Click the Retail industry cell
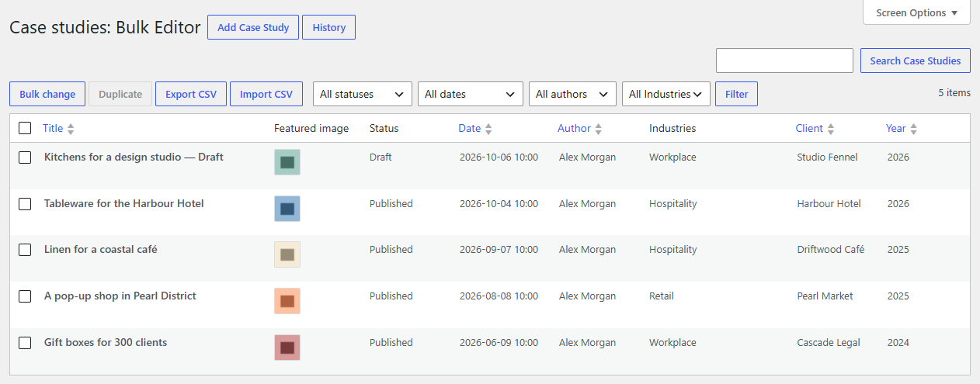This screenshot has width=980, height=384. 662,296
